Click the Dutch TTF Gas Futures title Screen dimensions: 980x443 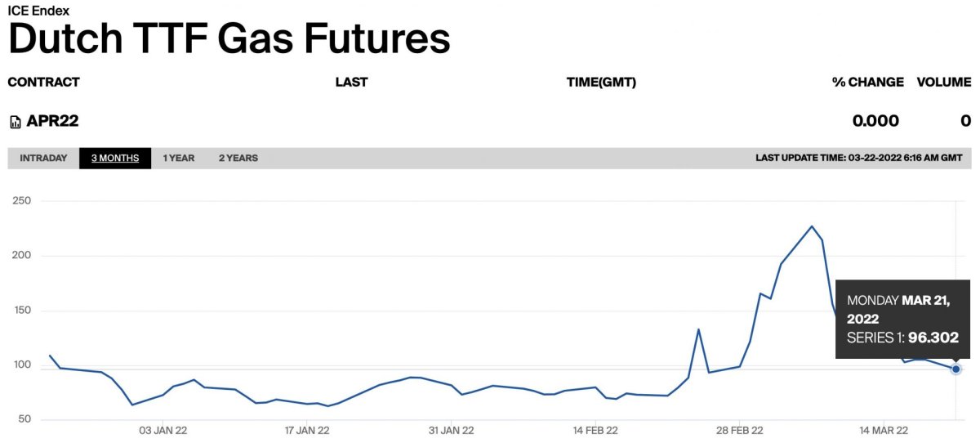coord(229,39)
